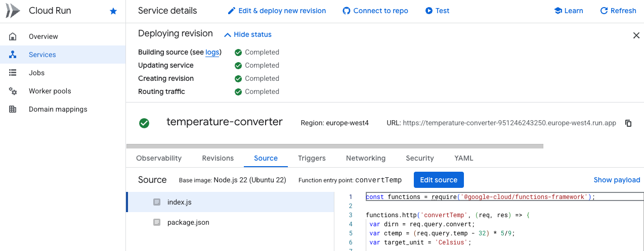
Task: Click the Edit source button
Action: click(438, 180)
